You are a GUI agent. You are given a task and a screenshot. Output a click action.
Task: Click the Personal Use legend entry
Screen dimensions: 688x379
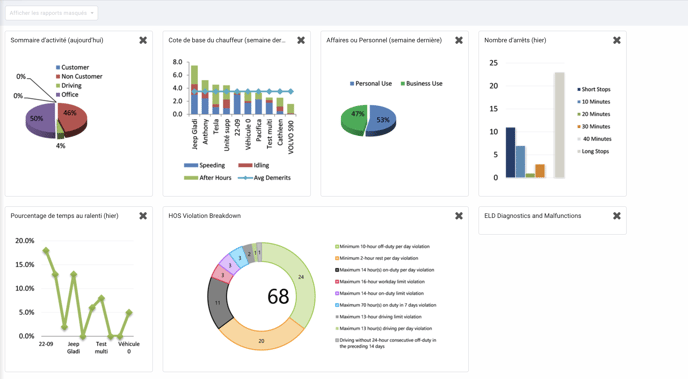click(371, 83)
